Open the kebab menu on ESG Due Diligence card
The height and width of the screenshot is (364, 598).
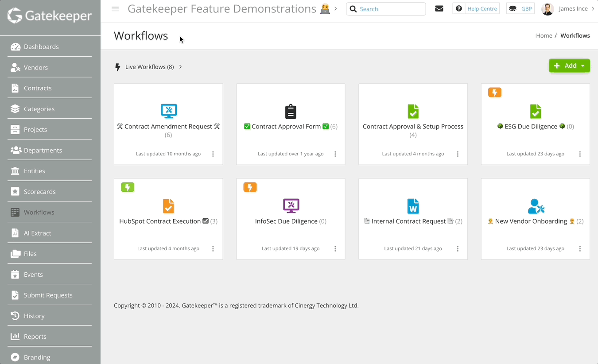(580, 154)
